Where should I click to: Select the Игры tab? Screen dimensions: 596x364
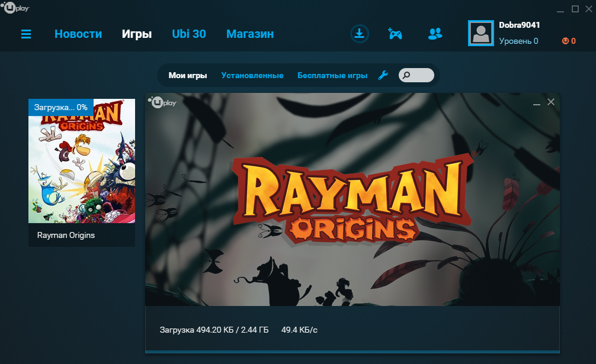[137, 34]
